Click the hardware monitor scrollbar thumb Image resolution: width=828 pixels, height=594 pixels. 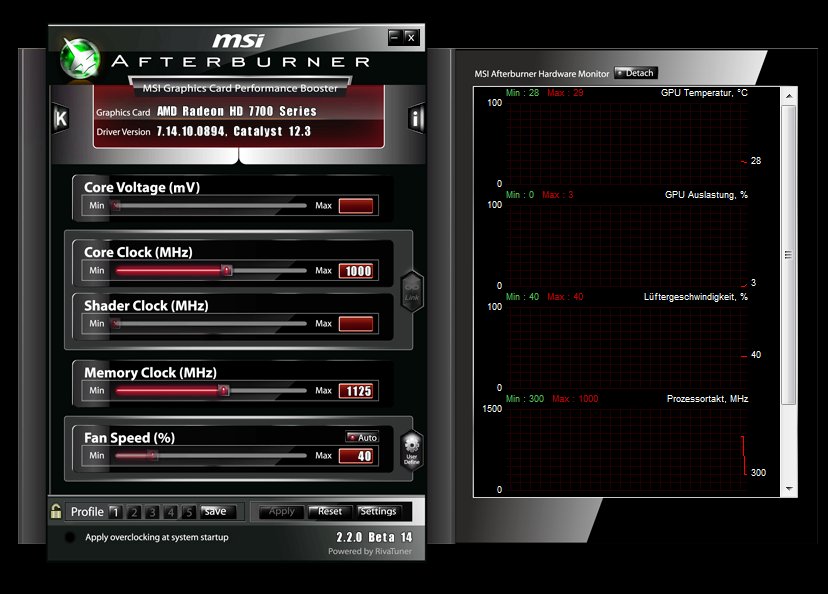[x=789, y=255]
